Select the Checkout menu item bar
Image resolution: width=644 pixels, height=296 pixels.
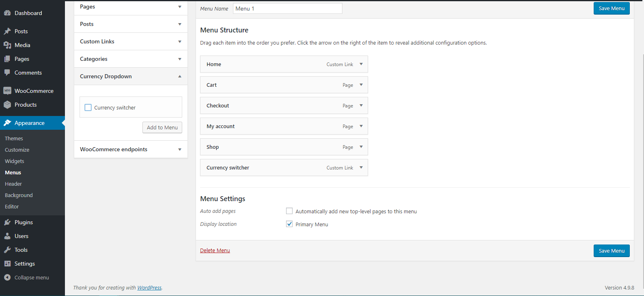(284, 105)
